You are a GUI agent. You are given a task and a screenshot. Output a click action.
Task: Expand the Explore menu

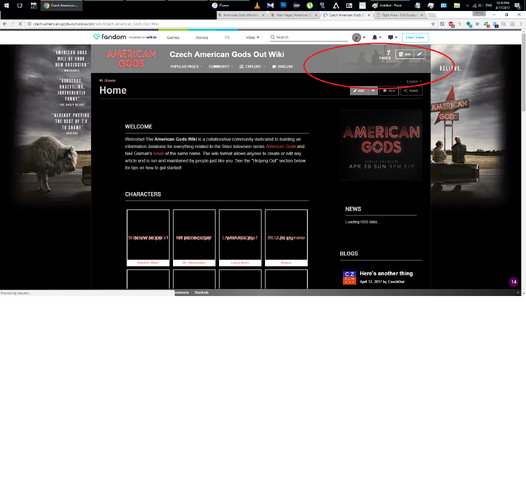252,66
